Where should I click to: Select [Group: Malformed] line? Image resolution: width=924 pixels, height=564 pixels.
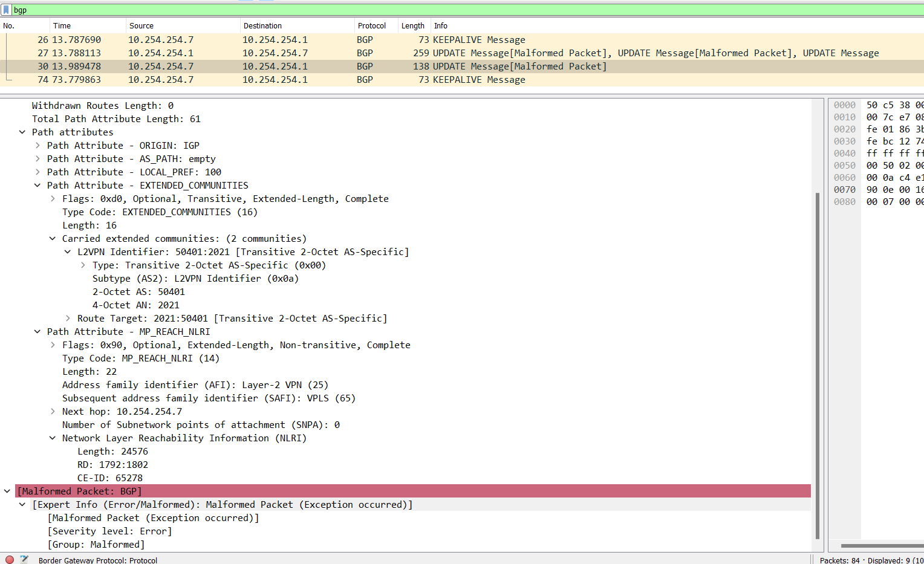[x=96, y=545]
